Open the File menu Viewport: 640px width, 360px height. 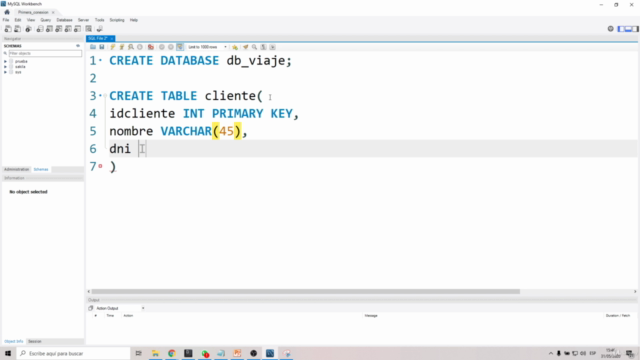(x=6, y=20)
